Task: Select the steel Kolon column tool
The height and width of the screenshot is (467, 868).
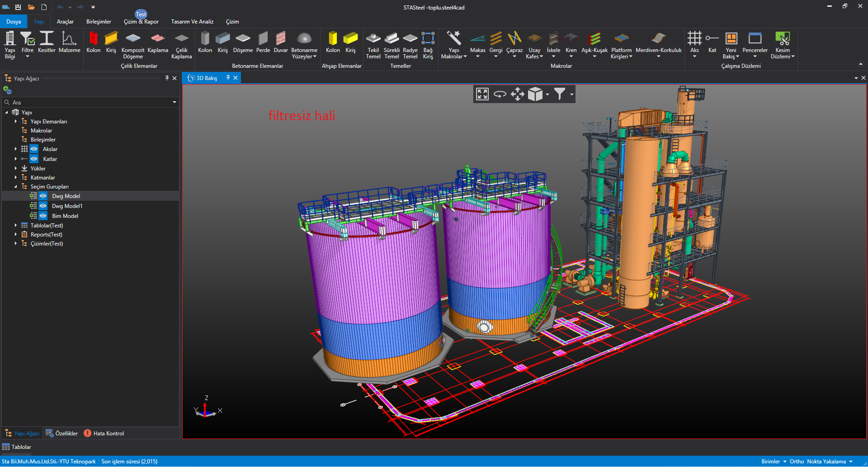Action: pos(93,42)
